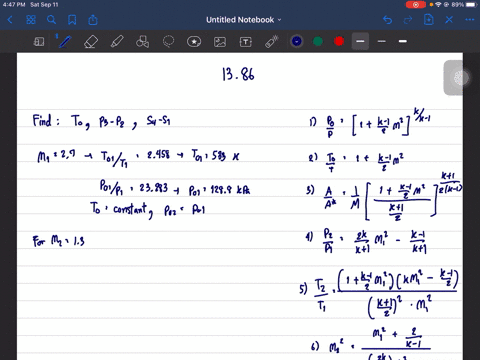The image size is (480, 360).
Task: Select the Lasso tool
Action: point(168,41)
